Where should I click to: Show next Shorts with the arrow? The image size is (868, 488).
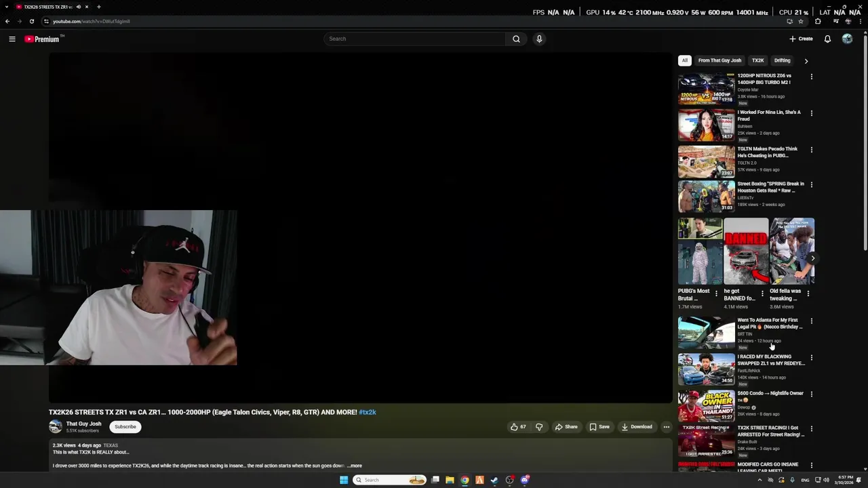(x=812, y=258)
